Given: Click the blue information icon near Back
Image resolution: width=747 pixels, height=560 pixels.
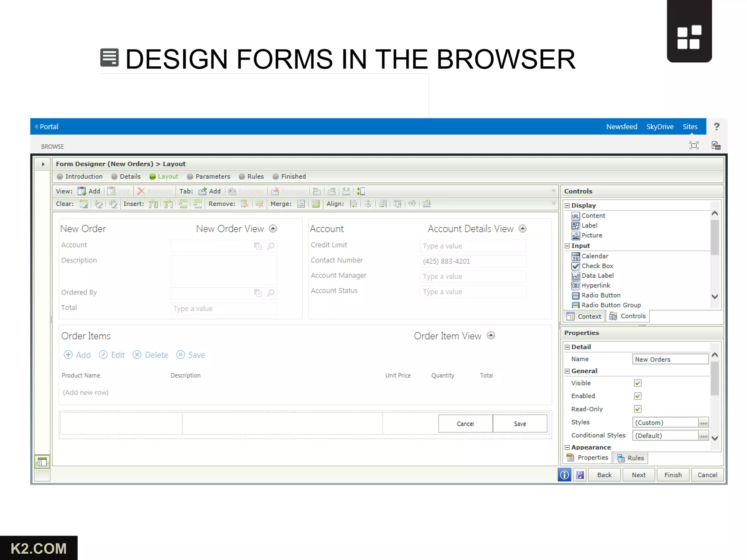Looking at the screenshot, I should pyautogui.click(x=564, y=475).
